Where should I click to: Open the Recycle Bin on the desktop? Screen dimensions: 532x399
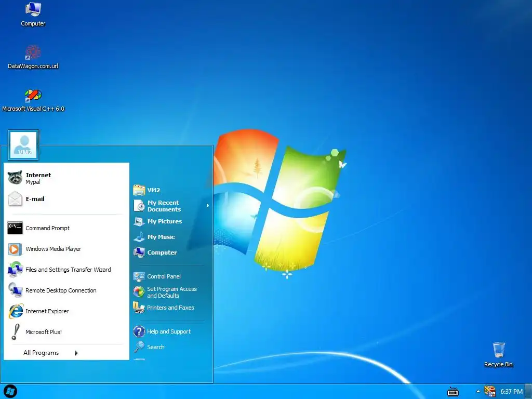(498, 355)
